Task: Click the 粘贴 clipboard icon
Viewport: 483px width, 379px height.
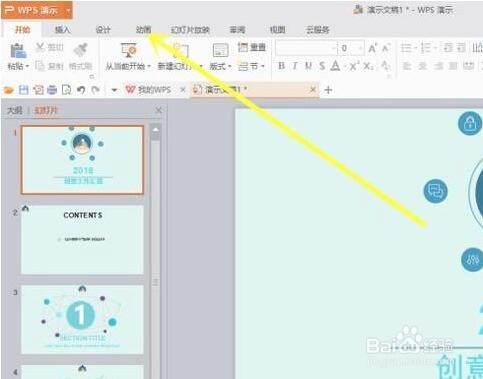Action: 18,51
